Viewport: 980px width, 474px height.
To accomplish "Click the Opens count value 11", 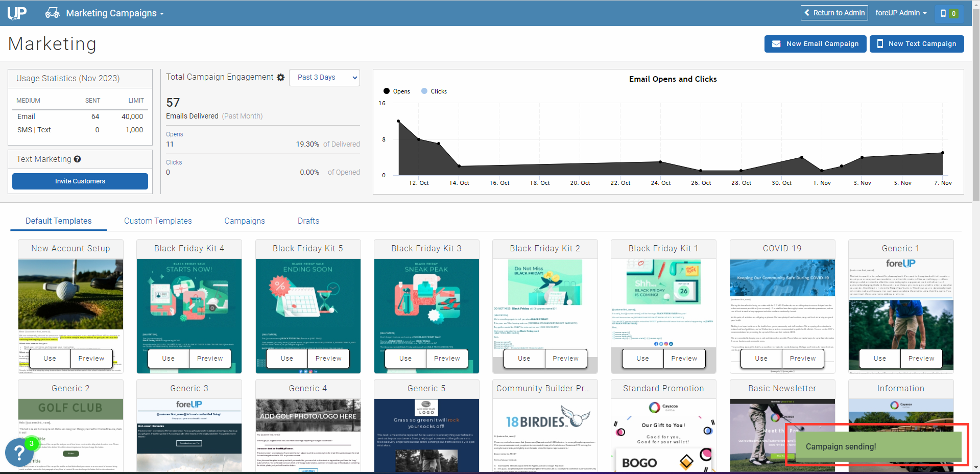I will 170,145.
